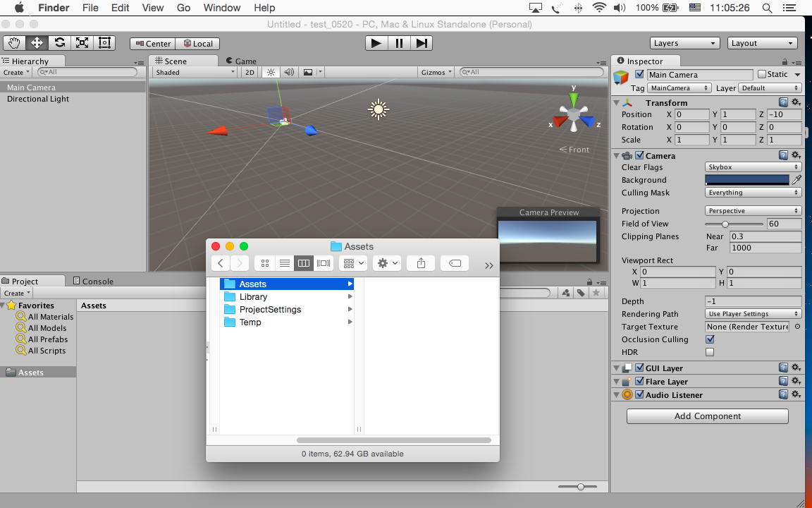Open the Clear Flags Skybox dropdown
Screen dimensions: 812x508
pos(753,167)
